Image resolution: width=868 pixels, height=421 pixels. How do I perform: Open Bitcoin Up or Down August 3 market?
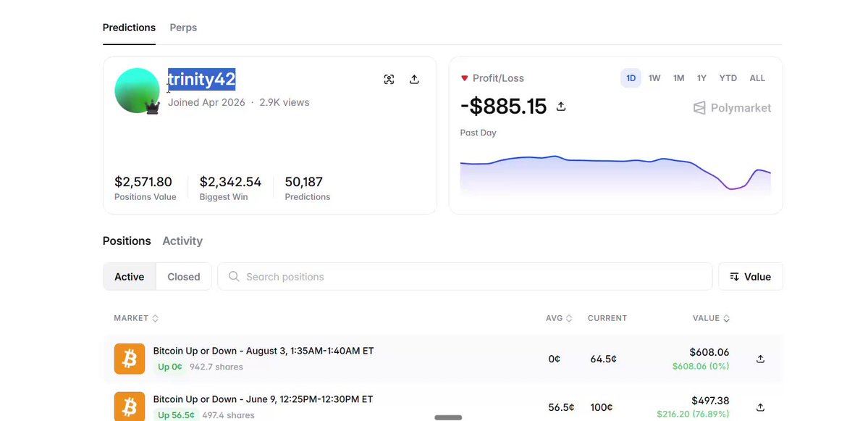point(264,351)
